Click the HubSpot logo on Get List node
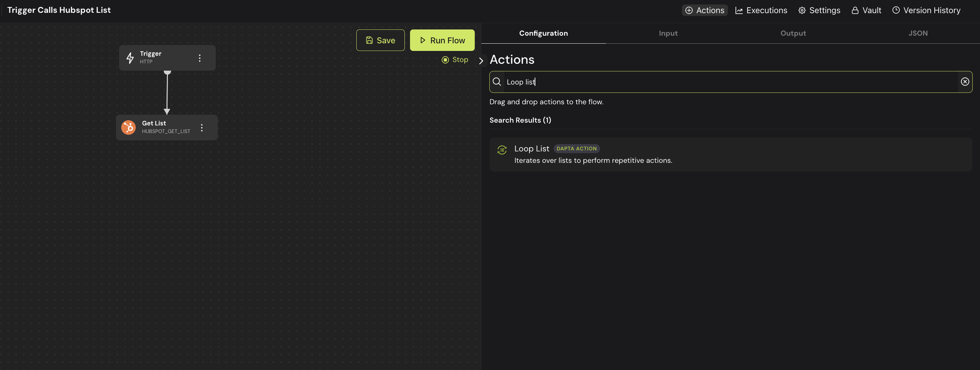Screen dimensions: 980x370 coord(128,127)
